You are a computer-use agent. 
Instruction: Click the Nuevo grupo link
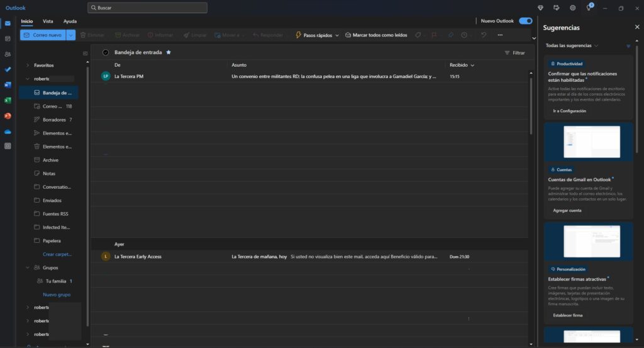tap(57, 295)
